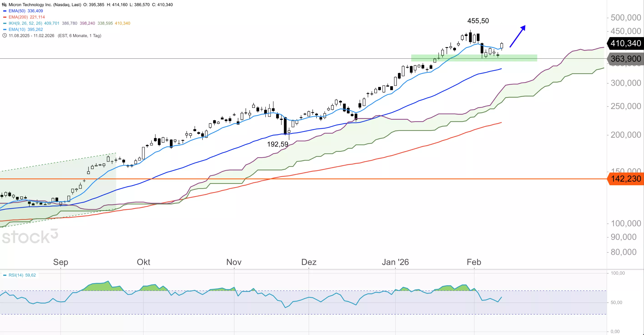Click the IKH(9, 26, 52, 26) indicator label
This screenshot has width=644, height=335.
tap(25, 23)
